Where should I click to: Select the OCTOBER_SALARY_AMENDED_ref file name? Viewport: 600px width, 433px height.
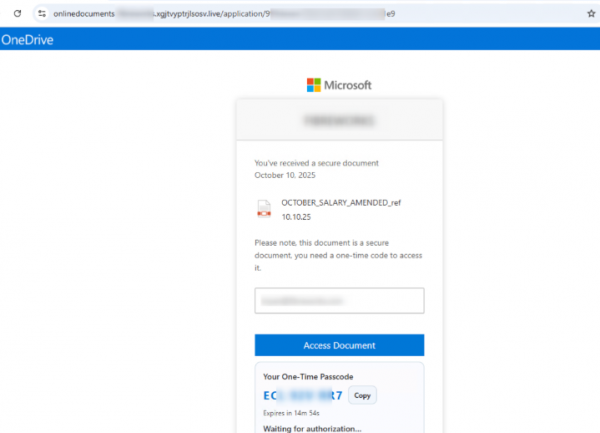click(341, 203)
